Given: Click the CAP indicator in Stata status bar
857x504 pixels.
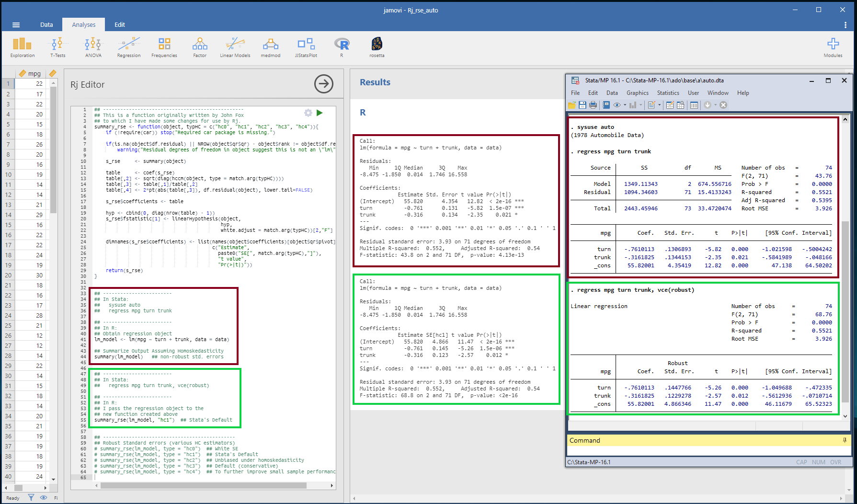Looking at the screenshot, I should coord(801,462).
